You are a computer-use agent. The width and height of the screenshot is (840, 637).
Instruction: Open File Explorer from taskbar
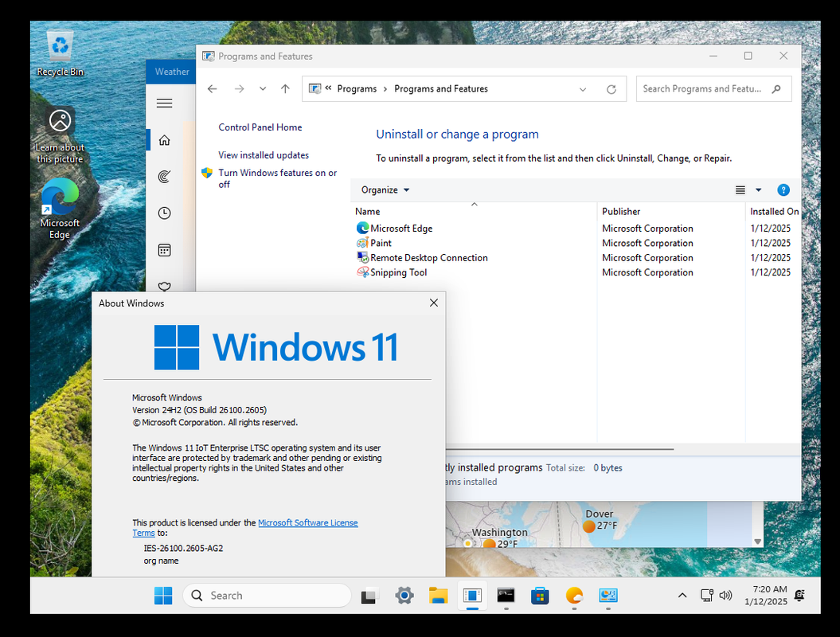[438, 596]
